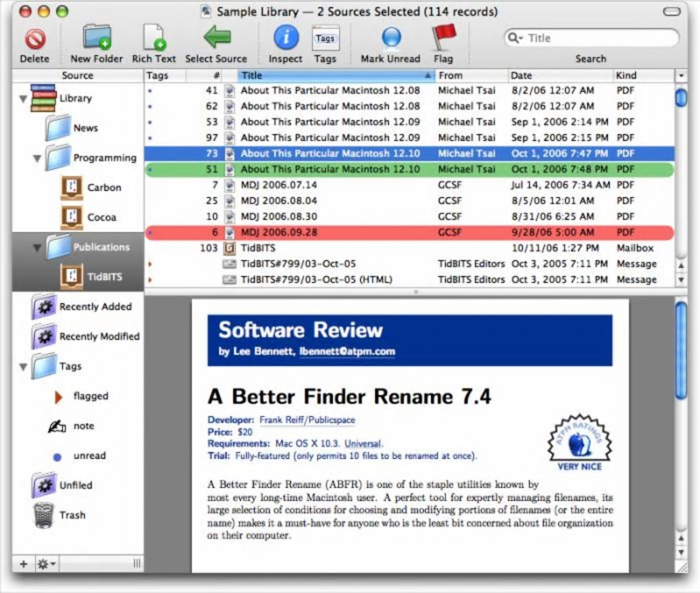The width and height of the screenshot is (700, 593).
Task: Sort records by Title column
Action: click(x=336, y=75)
